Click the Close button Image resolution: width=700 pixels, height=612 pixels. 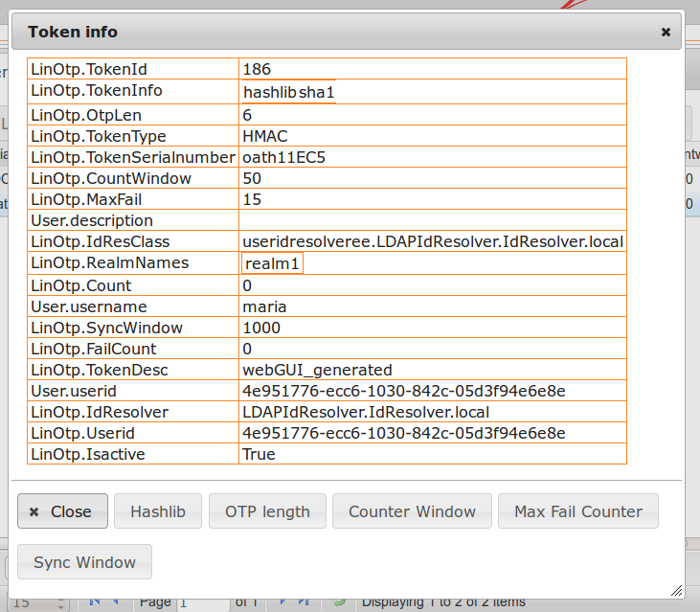click(62, 511)
